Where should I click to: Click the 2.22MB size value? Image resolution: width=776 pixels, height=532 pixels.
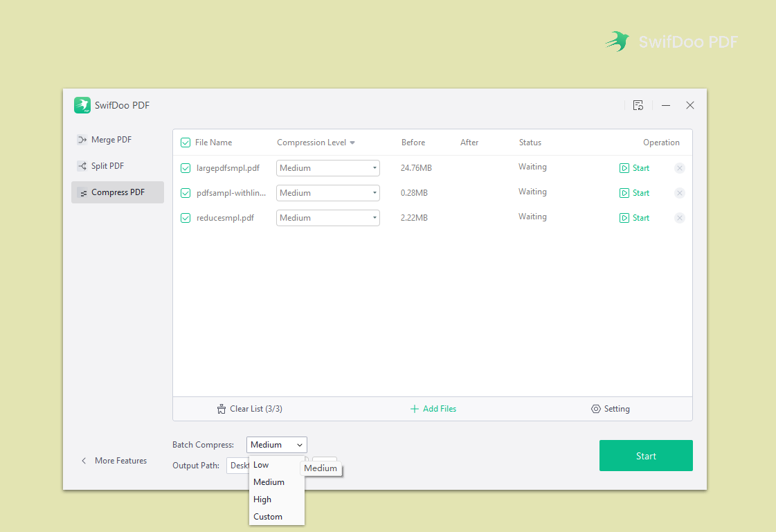tap(414, 218)
